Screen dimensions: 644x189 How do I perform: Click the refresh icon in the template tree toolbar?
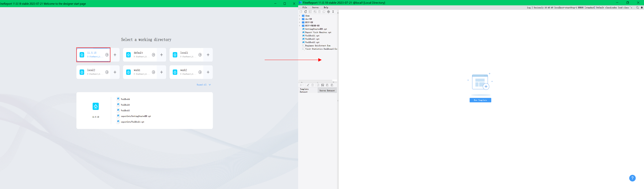click(x=305, y=12)
